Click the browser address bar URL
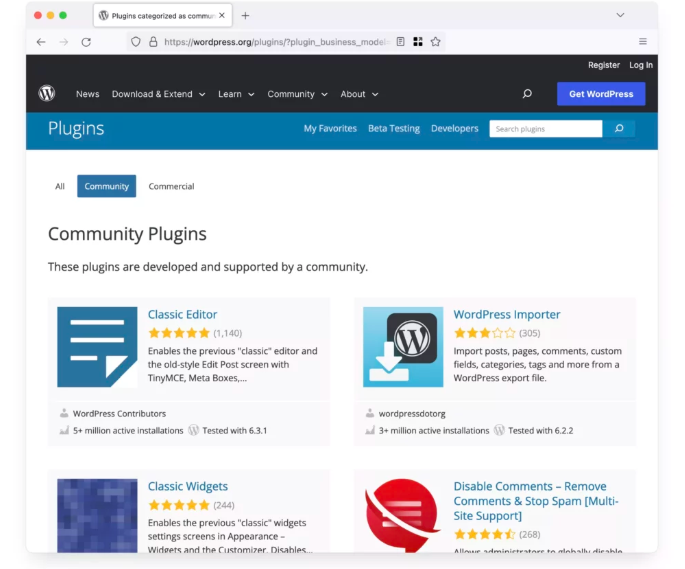This screenshot has height=569, width=685. pos(276,42)
